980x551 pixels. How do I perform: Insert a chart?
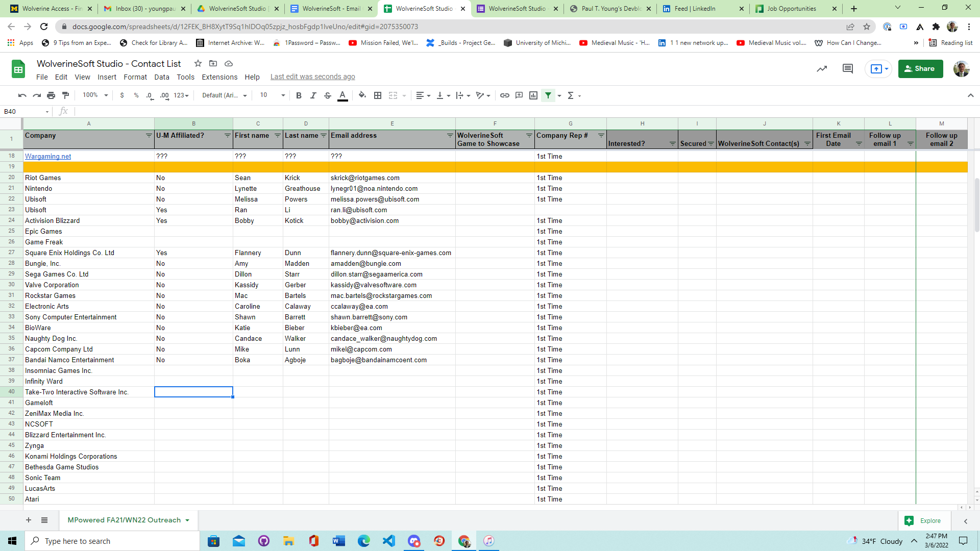(x=533, y=95)
